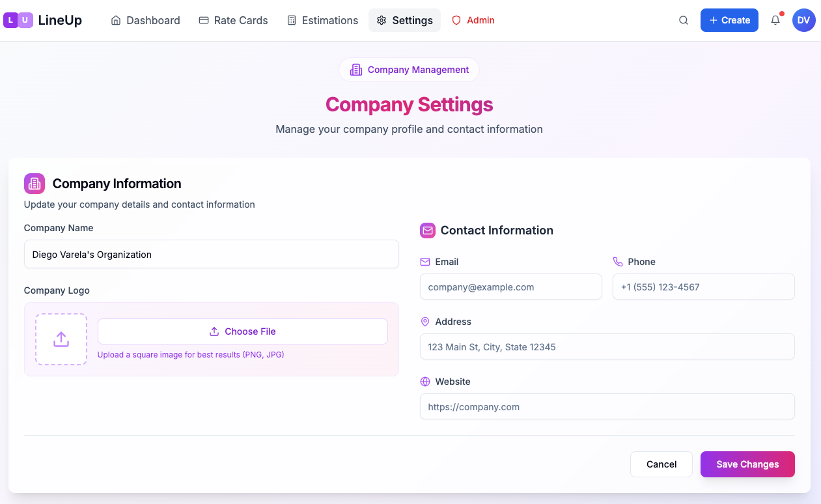Click the Contact Information envelope icon
Screen dimensions: 821x504
428,231
